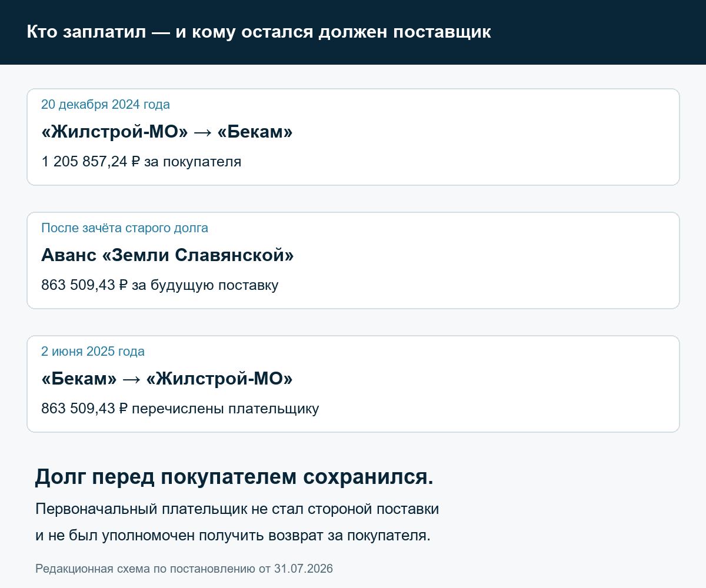This screenshot has height=588, width=706.
Task: Click the amount line "1 205 857,24 ₽ за покупателя"
Action: pos(141,162)
